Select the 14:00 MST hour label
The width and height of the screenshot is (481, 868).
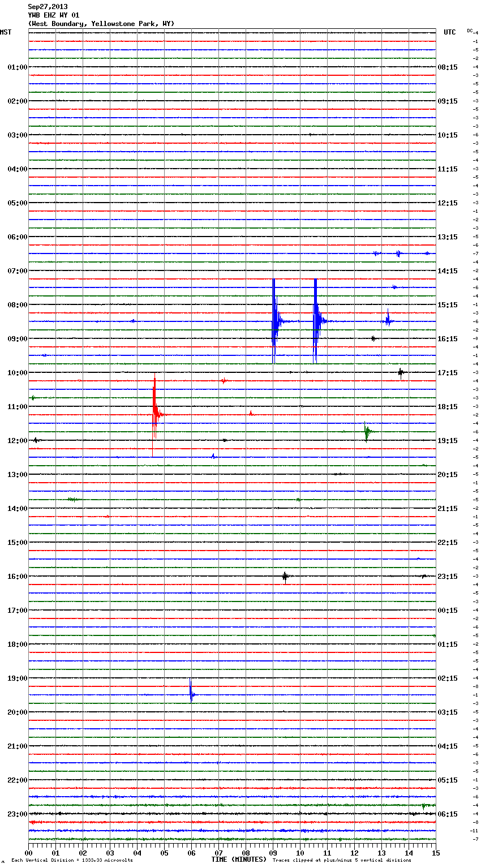(17, 509)
